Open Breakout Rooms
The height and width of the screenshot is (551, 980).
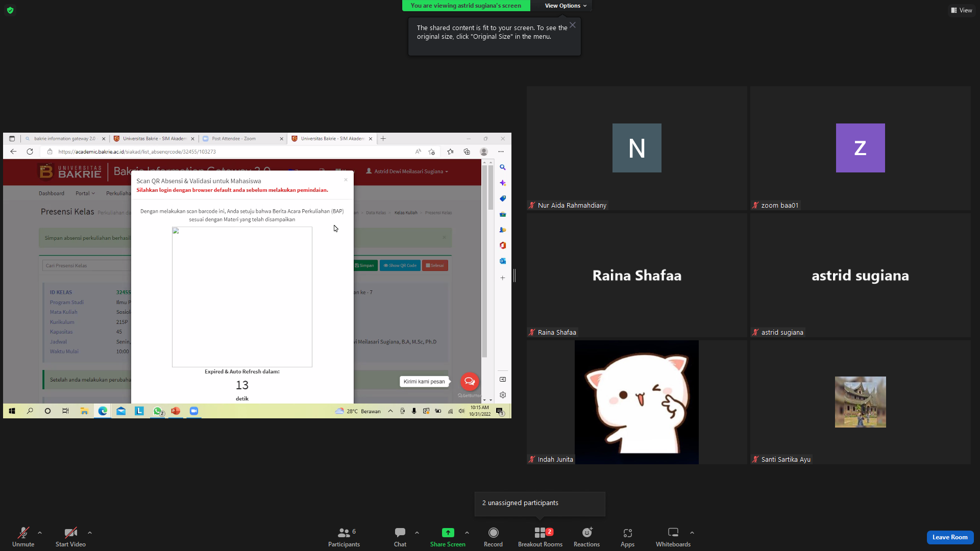click(540, 537)
